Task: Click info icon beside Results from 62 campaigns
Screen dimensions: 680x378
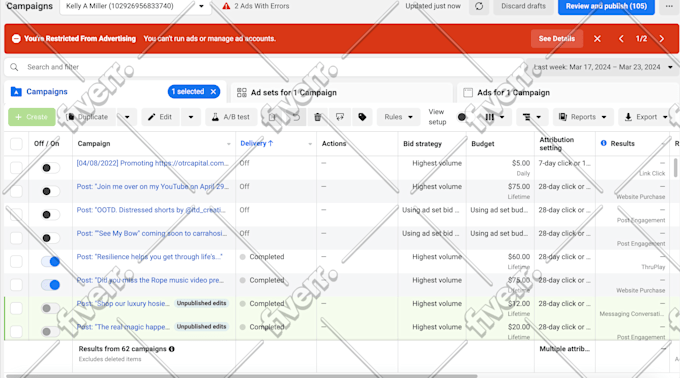Action: tap(172, 349)
